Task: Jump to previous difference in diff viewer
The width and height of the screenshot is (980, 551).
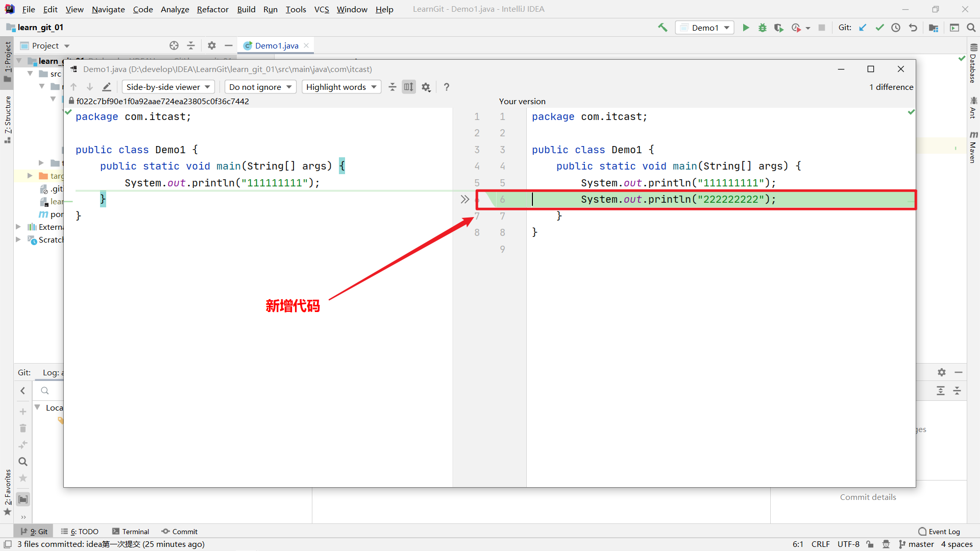Action: (73, 87)
